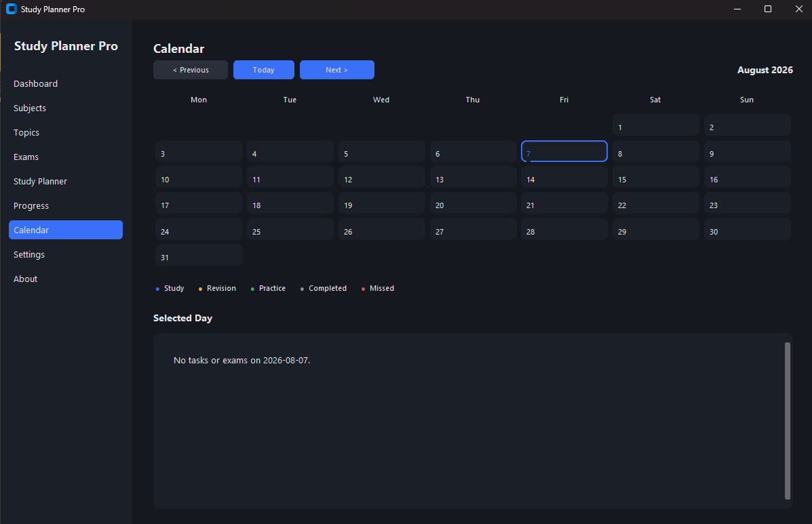812x524 pixels.
Task: Pick day 16 in the calendar
Action: (x=748, y=178)
